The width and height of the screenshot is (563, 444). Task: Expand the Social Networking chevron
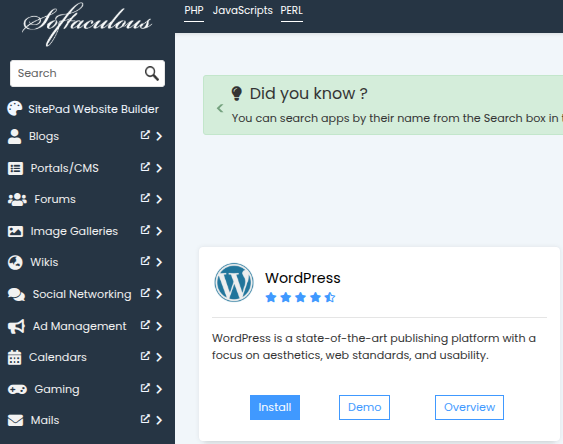pos(159,295)
